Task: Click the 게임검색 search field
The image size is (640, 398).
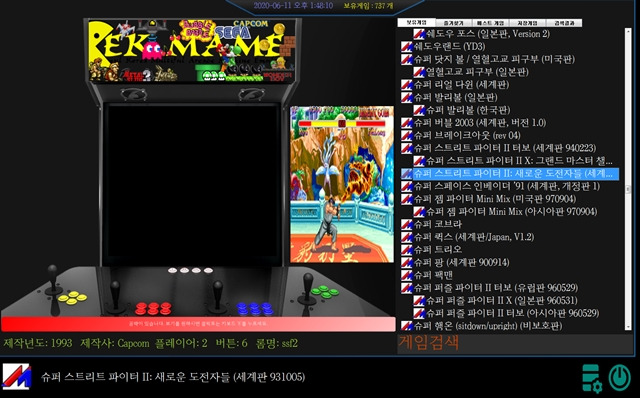Action: pos(515,343)
